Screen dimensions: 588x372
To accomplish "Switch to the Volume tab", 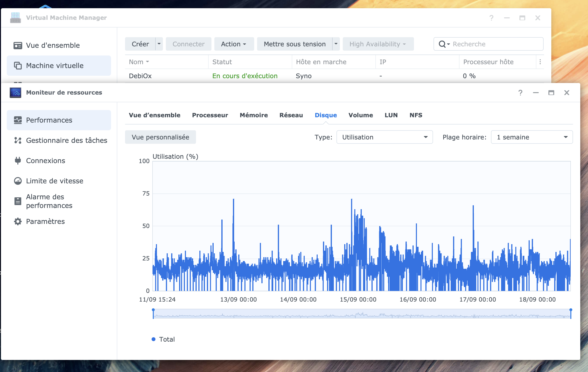I will coord(361,115).
